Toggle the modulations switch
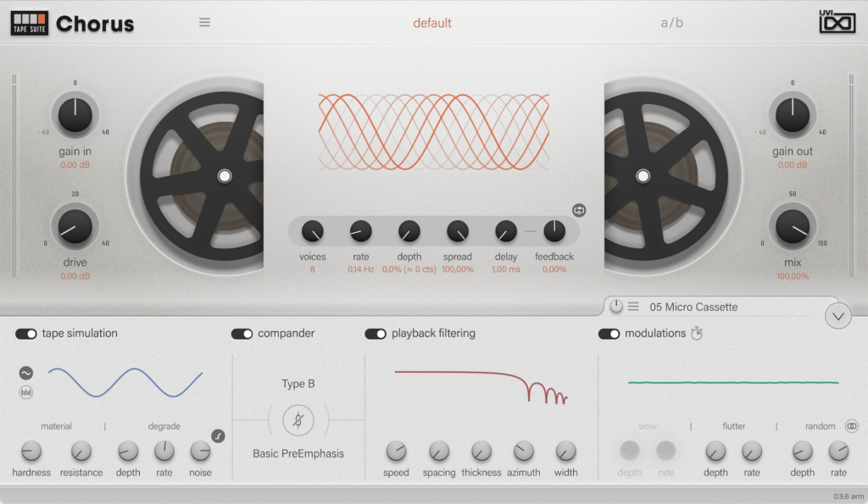 (x=609, y=334)
